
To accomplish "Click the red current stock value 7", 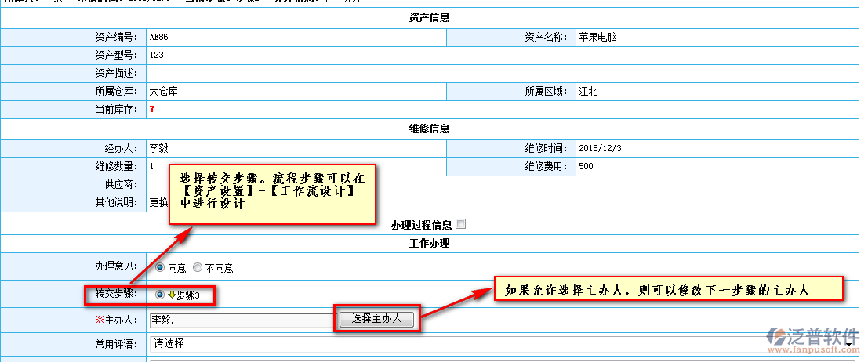I will click(x=152, y=109).
